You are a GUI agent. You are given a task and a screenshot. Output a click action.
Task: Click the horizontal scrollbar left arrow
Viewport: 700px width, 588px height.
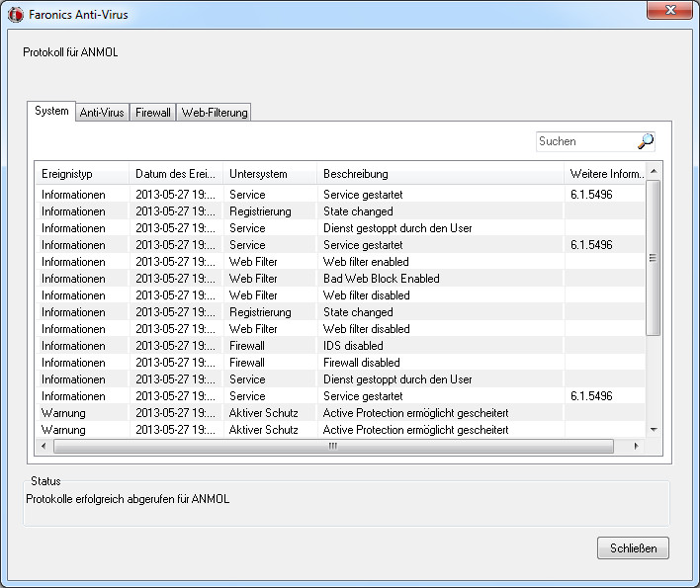tap(44, 446)
